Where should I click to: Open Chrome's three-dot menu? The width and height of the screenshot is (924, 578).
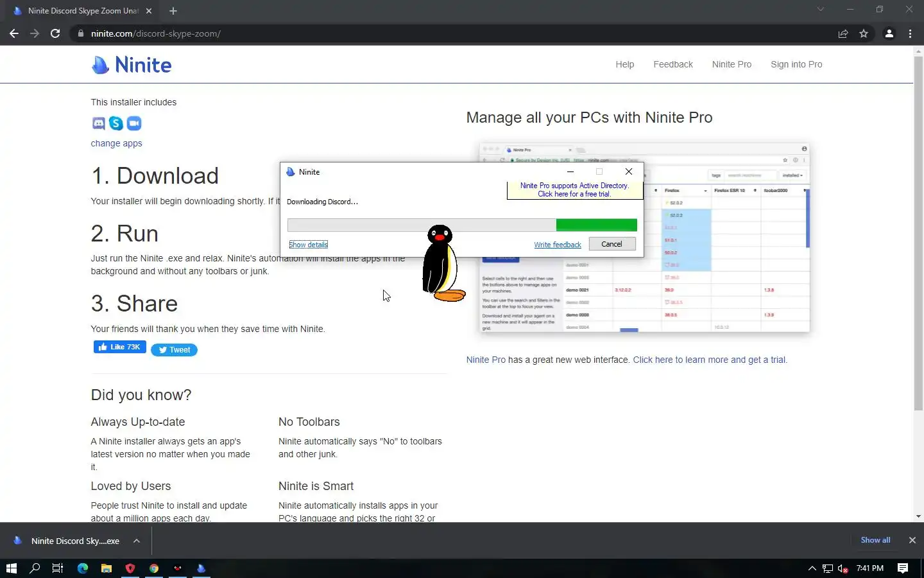pos(910,33)
